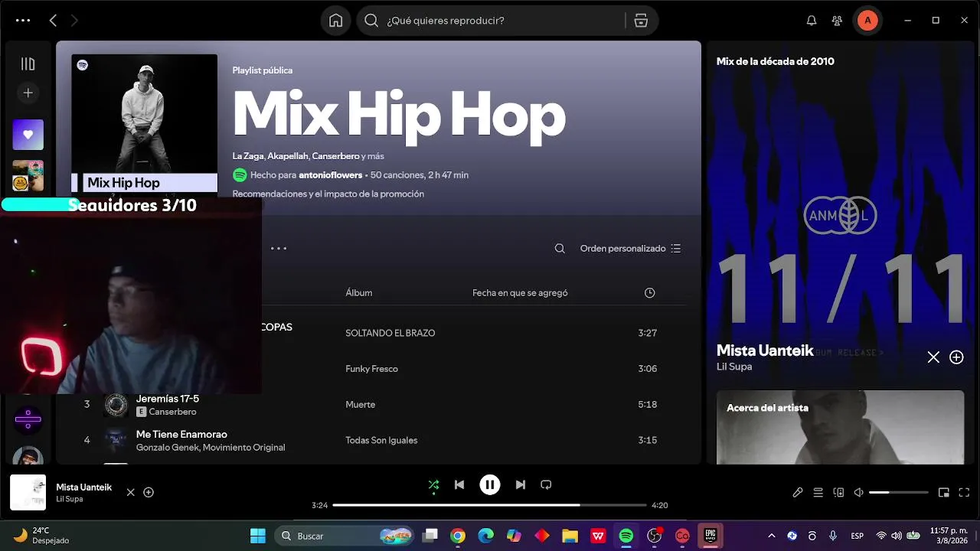Add song to library in right panel
Viewport: 980px width, 551px height.
pos(956,357)
